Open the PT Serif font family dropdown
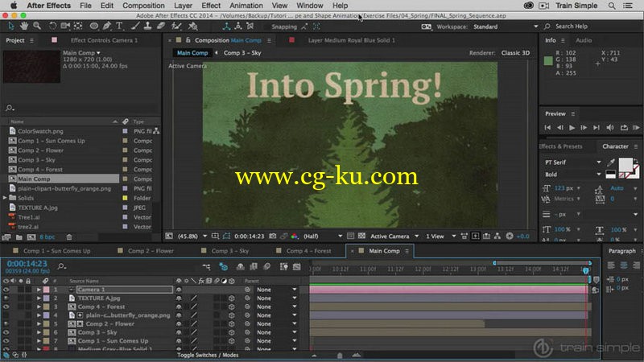644x362 pixels. pos(573,162)
